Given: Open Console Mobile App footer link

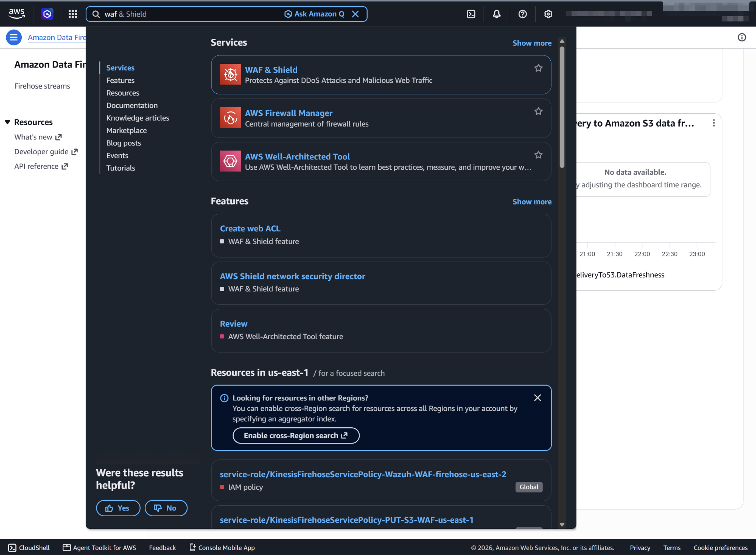Looking at the screenshot, I should (222, 548).
